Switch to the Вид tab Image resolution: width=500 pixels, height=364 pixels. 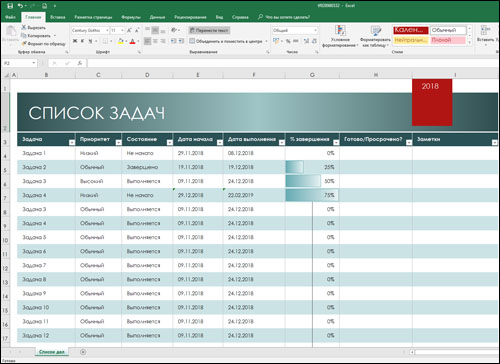pos(219,17)
